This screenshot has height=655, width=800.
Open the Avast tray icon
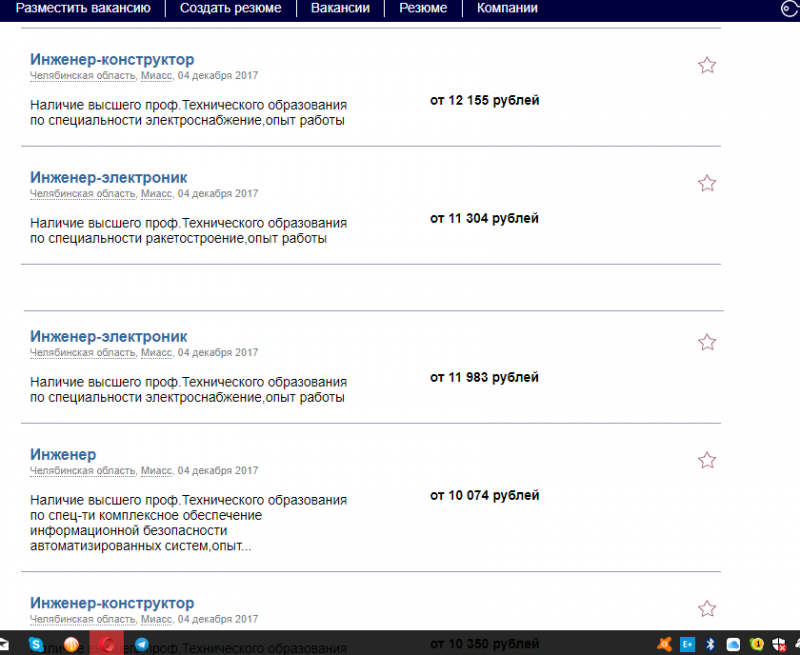tap(664, 644)
